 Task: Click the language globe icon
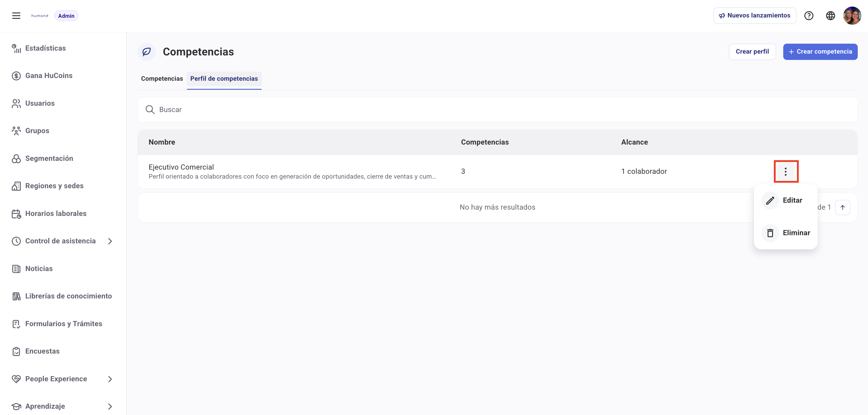831,15
